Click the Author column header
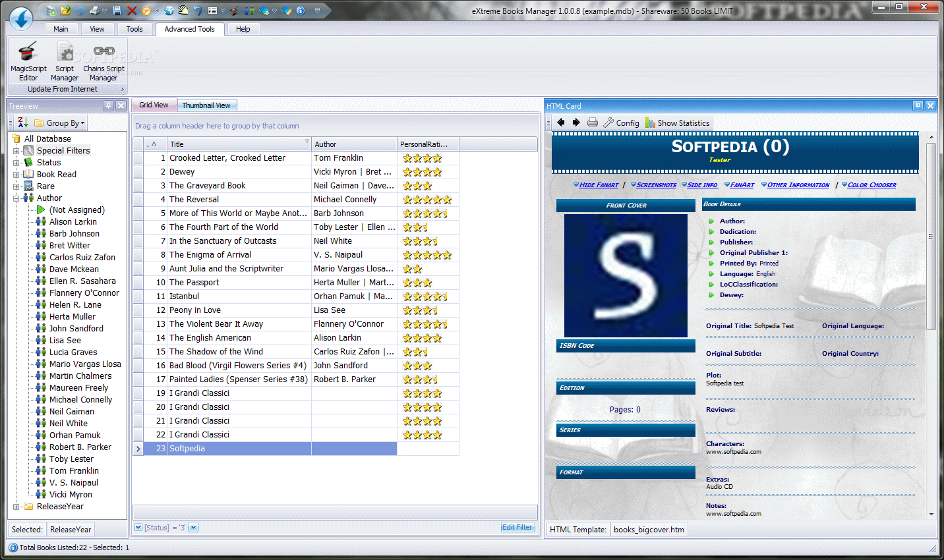 354,144
